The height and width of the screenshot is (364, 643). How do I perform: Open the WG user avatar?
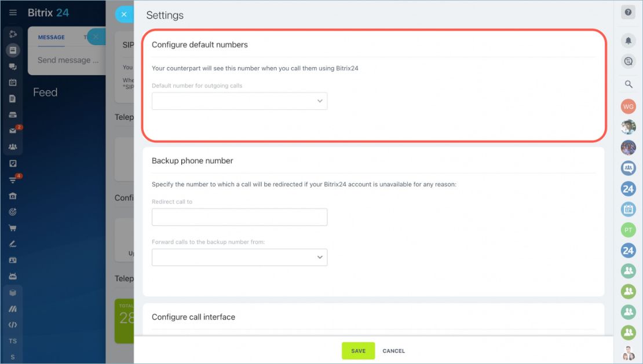(628, 106)
